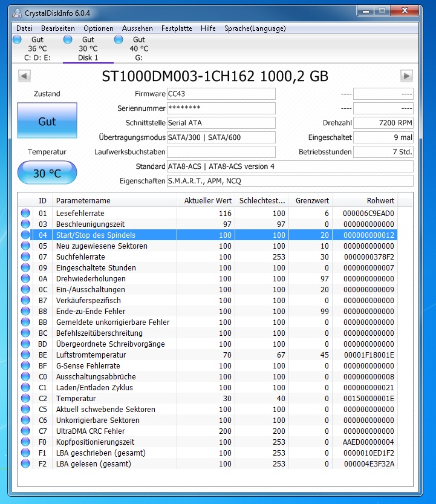Image resolution: width=436 pixels, height=504 pixels.
Task: Select the Unkorrigierbare Sektoren row name
Action: (98, 421)
